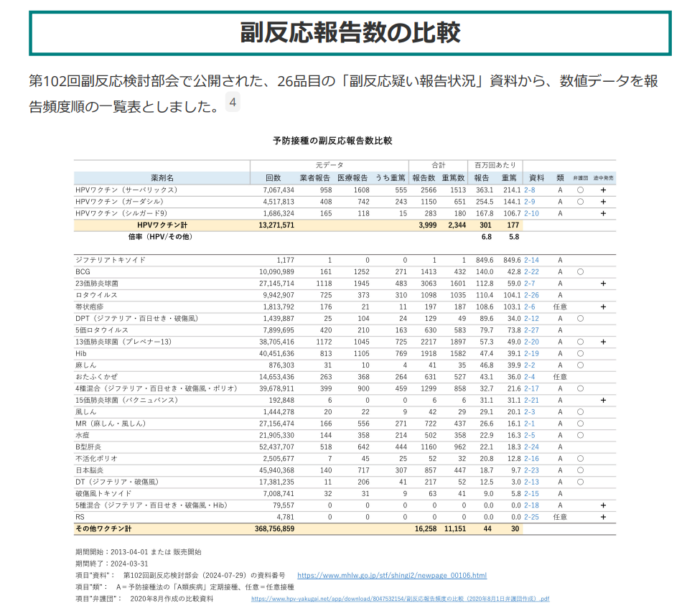The height and width of the screenshot is (616, 692).
Task: Open the mhlw.go.jp source link
Action: pyautogui.click(x=391, y=575)
